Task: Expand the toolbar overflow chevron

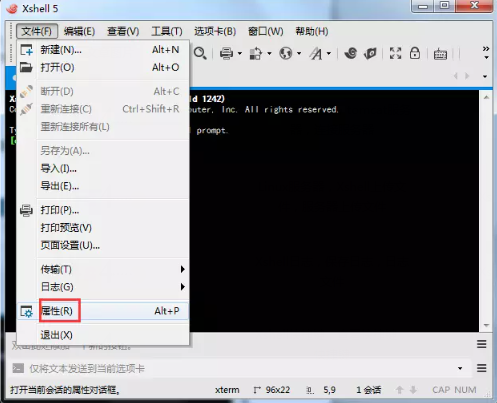Action: click(486, 53)
